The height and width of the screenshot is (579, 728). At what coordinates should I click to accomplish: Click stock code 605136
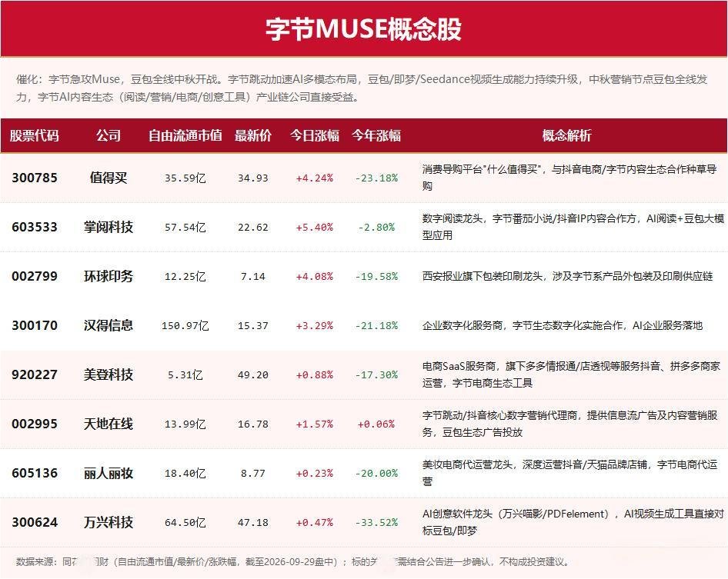(35, 473)
